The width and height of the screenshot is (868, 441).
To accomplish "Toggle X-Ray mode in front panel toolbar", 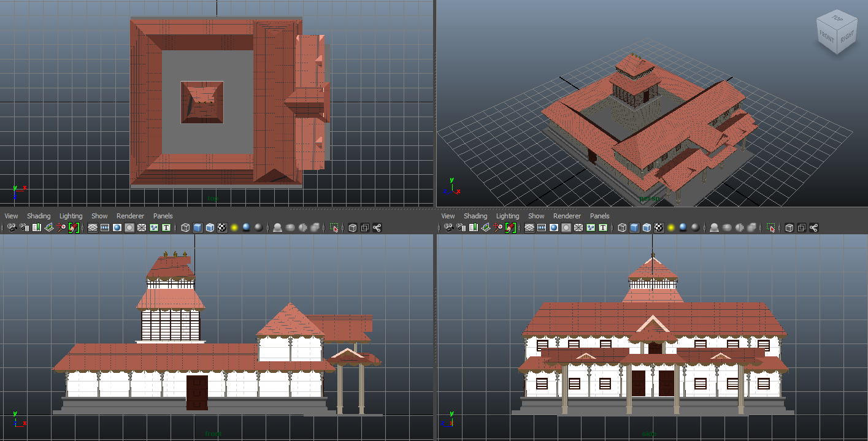I will pos(352,228).
